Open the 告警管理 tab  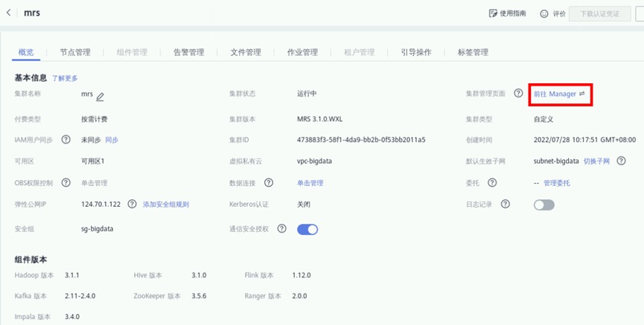188,52
